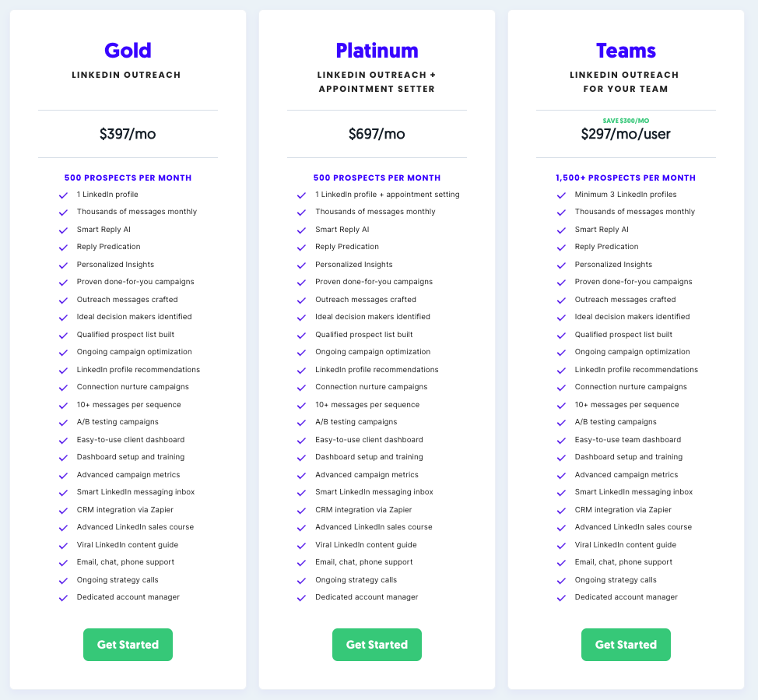Viewport: 758px width, 700px height.
Task: Click the Platinum plan heading
Action: tap(377, 51)
